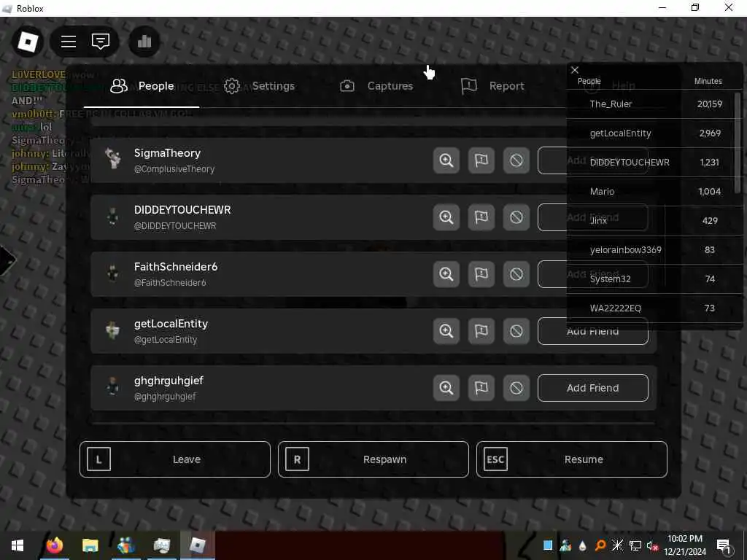Open the Settings tab
Viewport: 747px width, 560px height.
point(260,86)
